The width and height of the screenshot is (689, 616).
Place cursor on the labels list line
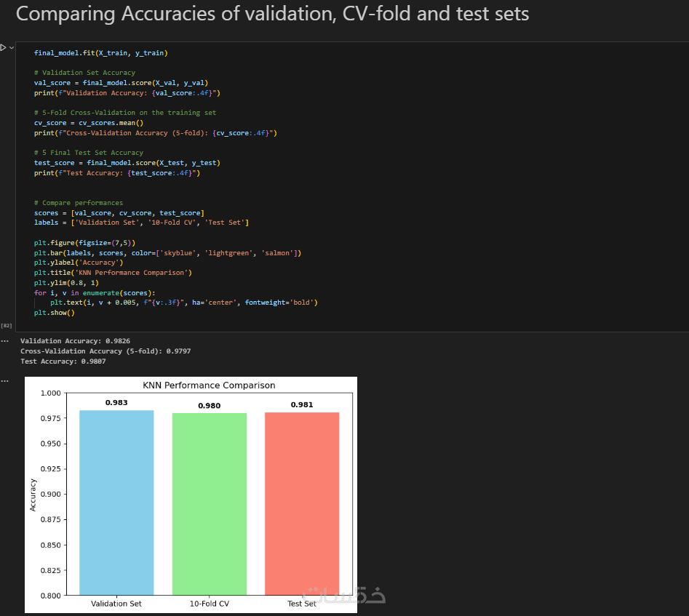point(141,223)
